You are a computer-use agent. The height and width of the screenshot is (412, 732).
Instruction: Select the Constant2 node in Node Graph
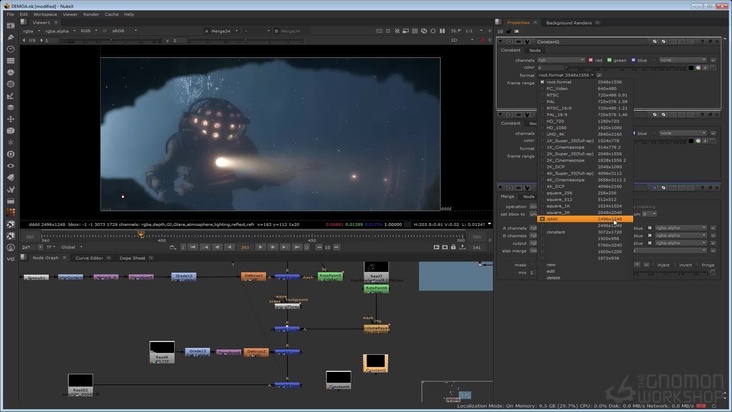375,364
